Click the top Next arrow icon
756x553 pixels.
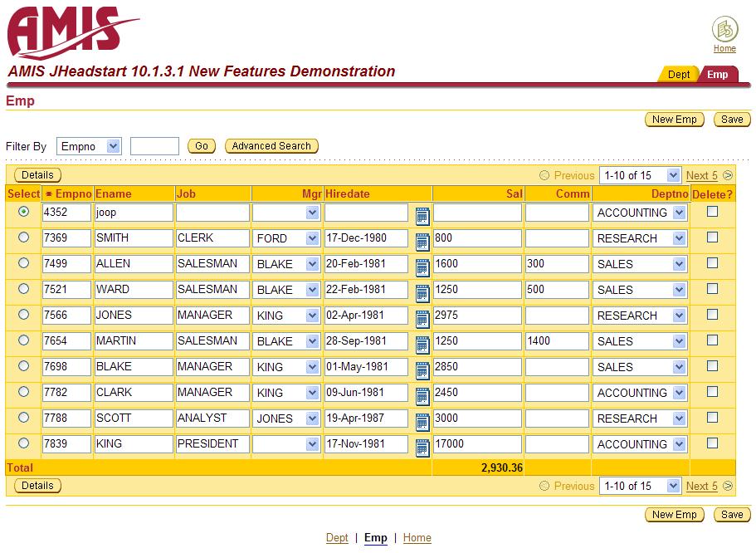coord(728,175)
